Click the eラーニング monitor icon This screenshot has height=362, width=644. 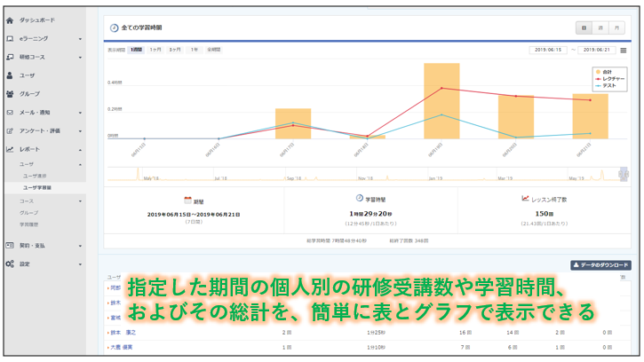pos(10,39)
